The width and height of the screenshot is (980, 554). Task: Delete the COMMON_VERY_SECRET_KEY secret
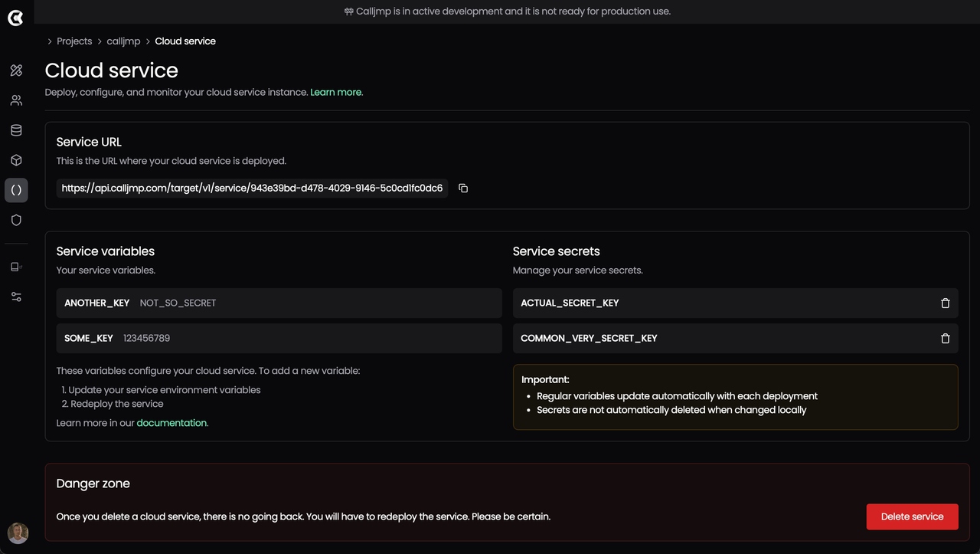[x=945, y=338]
